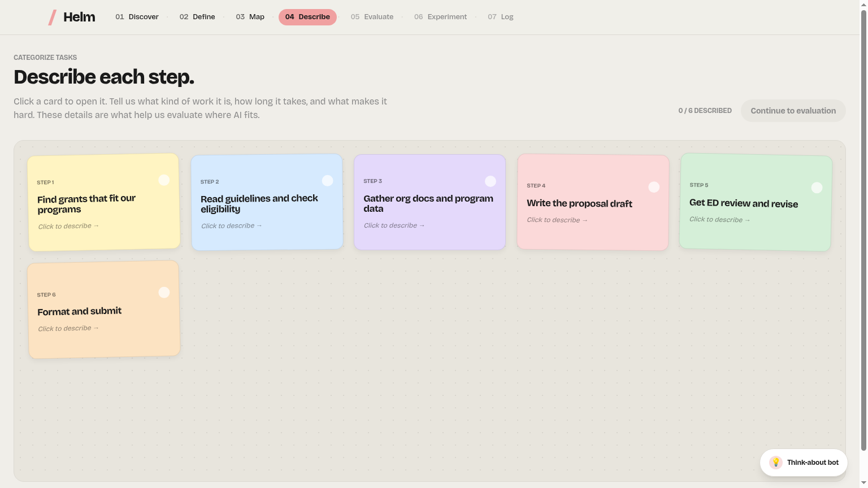This screenshot has height=488, width=868.
Task: Click the STEP 6 label text
Action: [x=46, y=295]
